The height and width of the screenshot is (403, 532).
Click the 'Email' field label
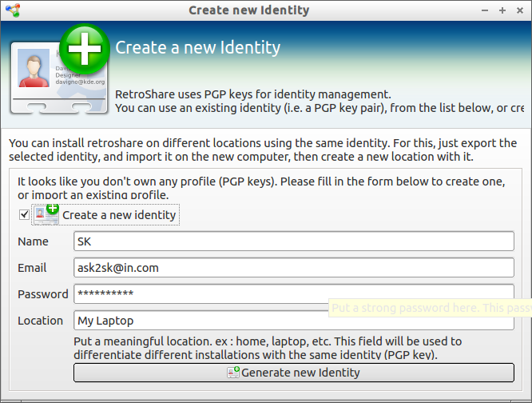pos(32,268)
